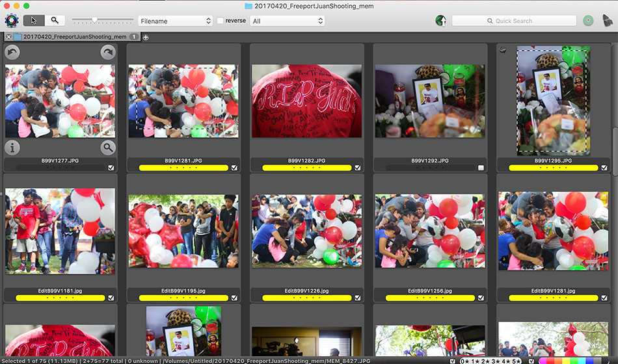This screenshot has height=364, width=618.
Task: Rotate B99V1277.JPG counterclockwise
Action: (x=12, y=52)
